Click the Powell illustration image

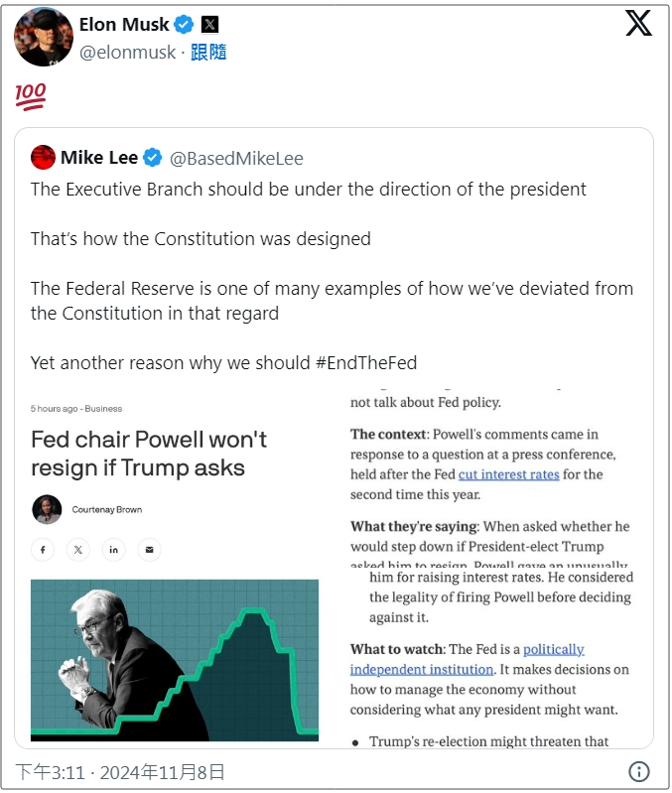tap(174, 660)
